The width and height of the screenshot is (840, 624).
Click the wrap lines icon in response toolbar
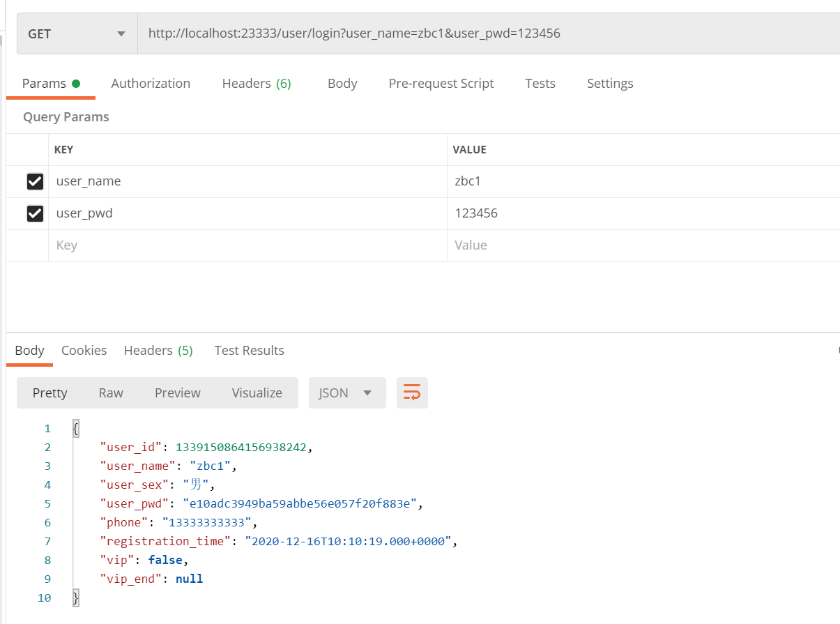pos(412,393)
